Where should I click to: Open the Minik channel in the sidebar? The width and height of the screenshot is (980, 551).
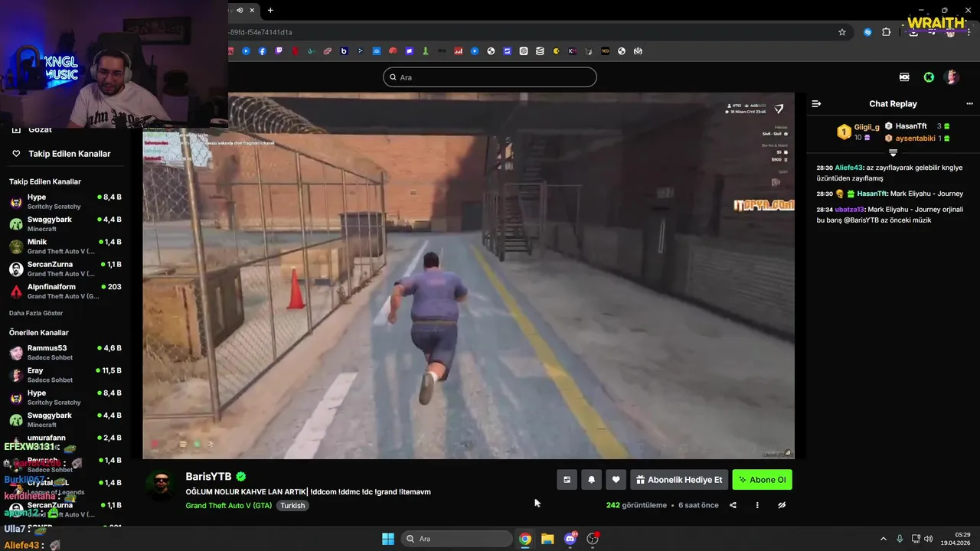(x=65, y=246)
